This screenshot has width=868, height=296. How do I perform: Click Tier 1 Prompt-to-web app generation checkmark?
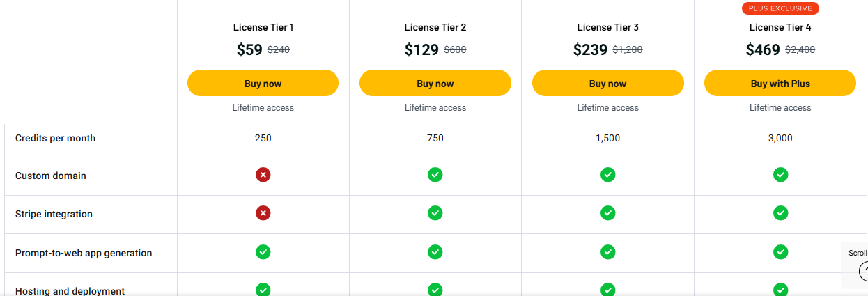click(x=263, y=252)
